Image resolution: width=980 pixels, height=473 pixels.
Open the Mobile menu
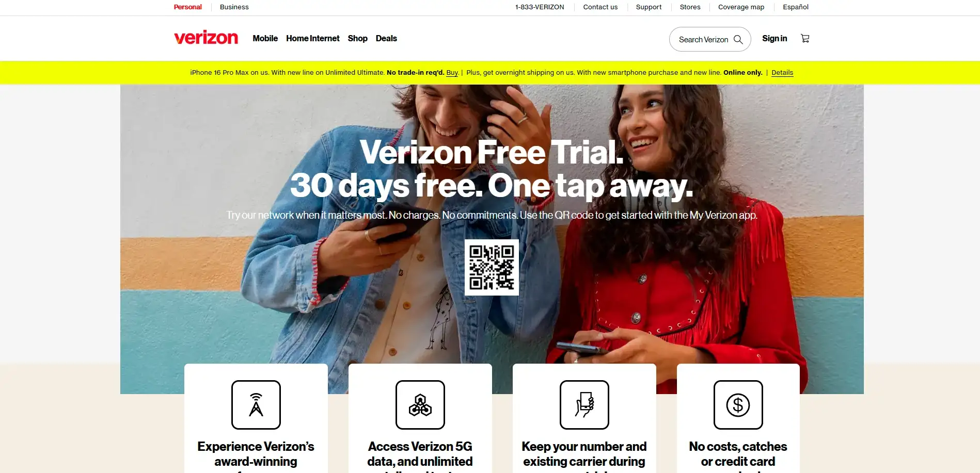pos(265,38)
